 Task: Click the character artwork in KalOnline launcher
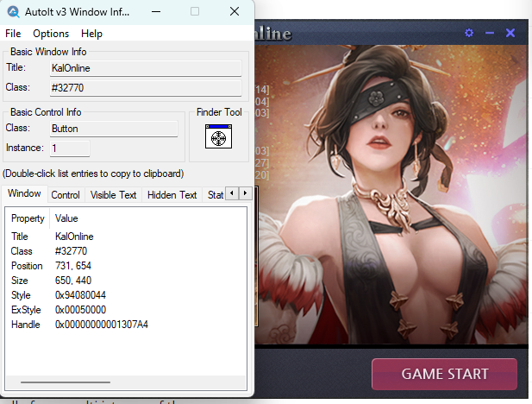tap(391, 193)
